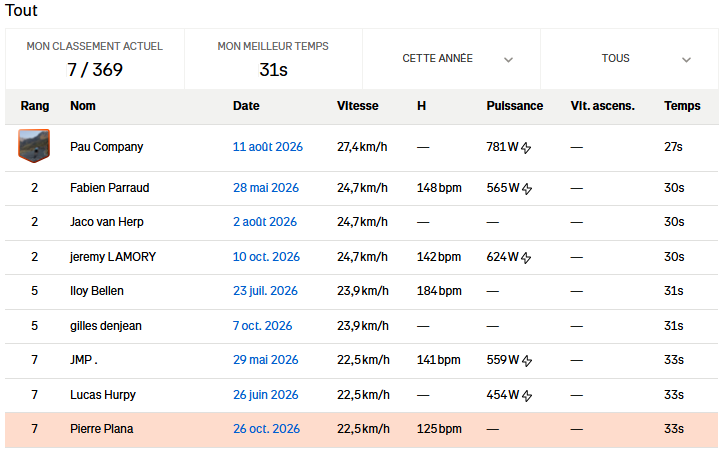Click the 125 bpm cell for Pierre Plana

click(x=439, y=429)
